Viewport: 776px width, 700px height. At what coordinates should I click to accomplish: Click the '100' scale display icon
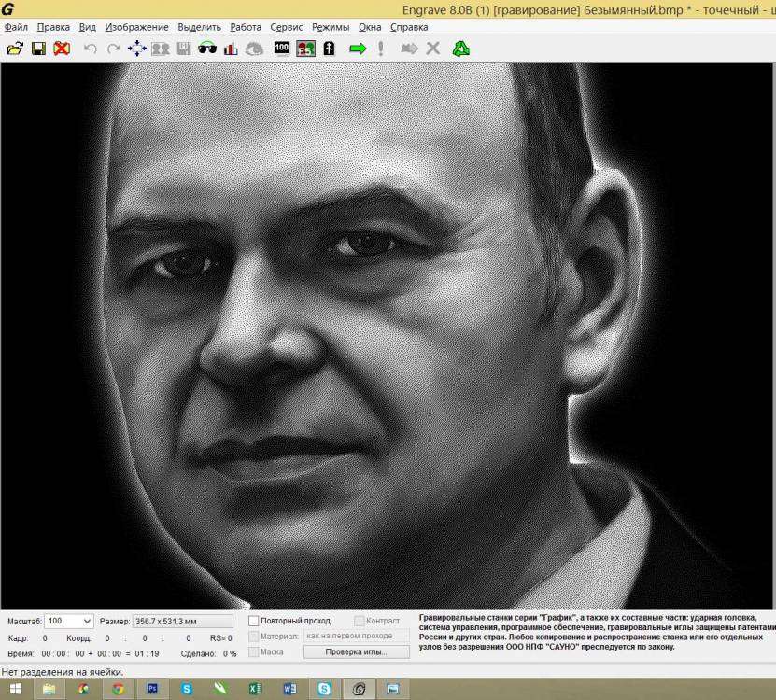[x=282, y=49]
